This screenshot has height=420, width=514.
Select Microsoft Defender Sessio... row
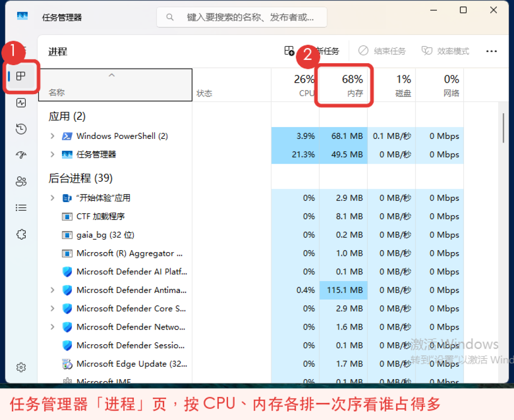point(251,345)
